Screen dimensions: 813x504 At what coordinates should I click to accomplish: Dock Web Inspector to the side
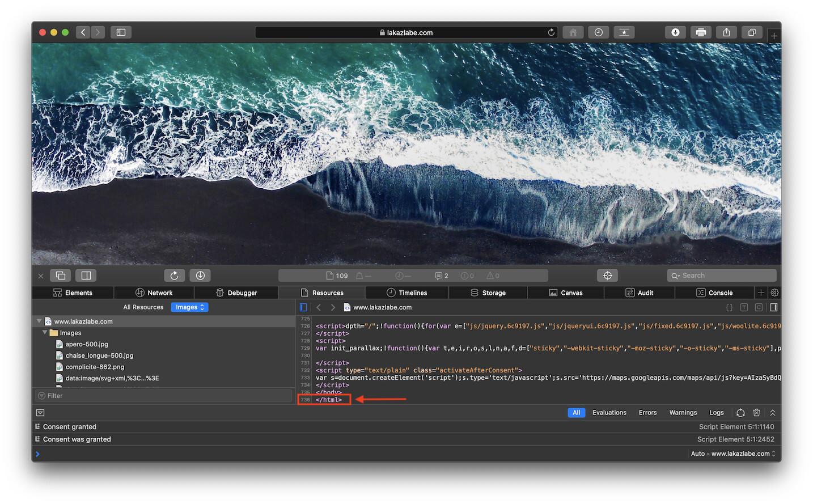point(86,276)
